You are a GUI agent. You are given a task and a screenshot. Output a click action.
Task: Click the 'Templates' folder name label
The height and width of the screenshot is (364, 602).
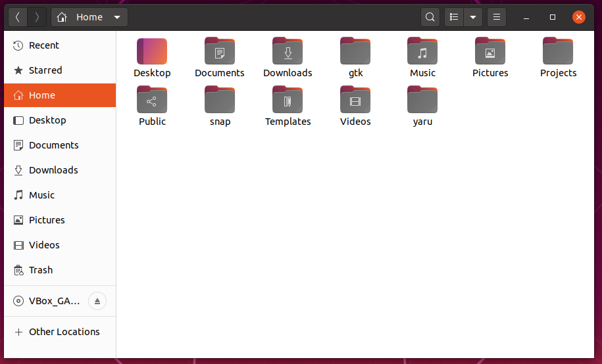[x=288, y=122]
